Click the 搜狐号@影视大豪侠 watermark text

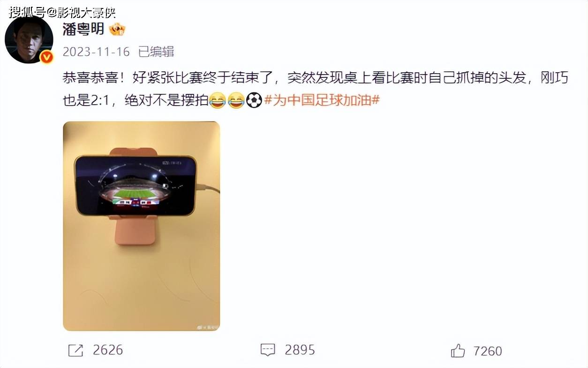[x=62, y=12]
